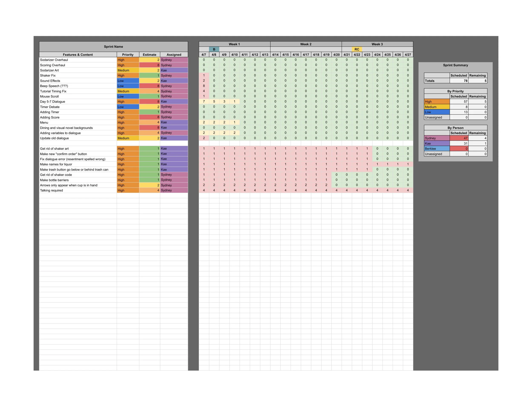Screen dimensions: 532x411
Task: Select the 4/7 cell for Beep Speech row
Action: click(x=204, y=86)
